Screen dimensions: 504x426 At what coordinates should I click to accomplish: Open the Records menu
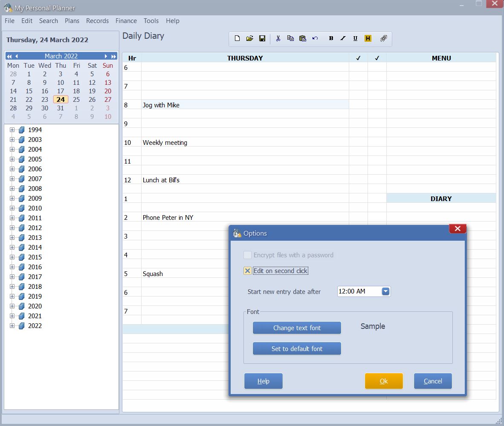pyautogui.click(x=97, y=21)
